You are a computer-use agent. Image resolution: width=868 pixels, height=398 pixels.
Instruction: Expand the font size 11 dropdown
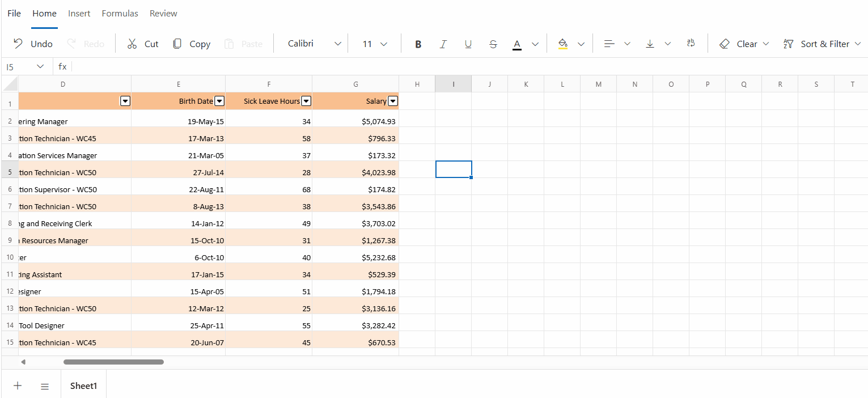coord(384,44)
